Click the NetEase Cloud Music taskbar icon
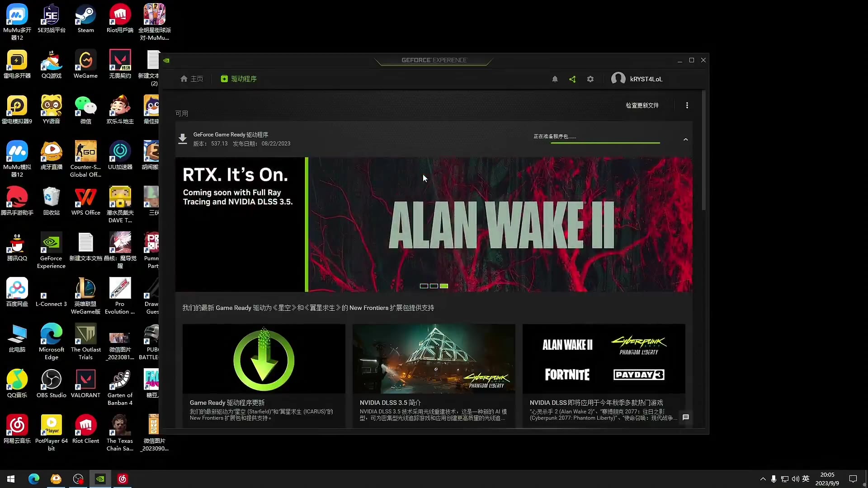 click(x=123, y=479)
